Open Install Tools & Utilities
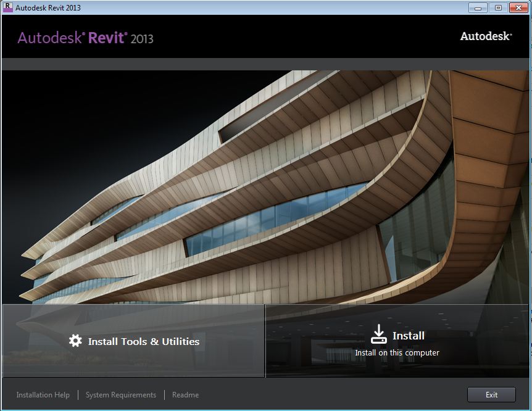This screenshot has height=411, width=532. coord(134,341)
